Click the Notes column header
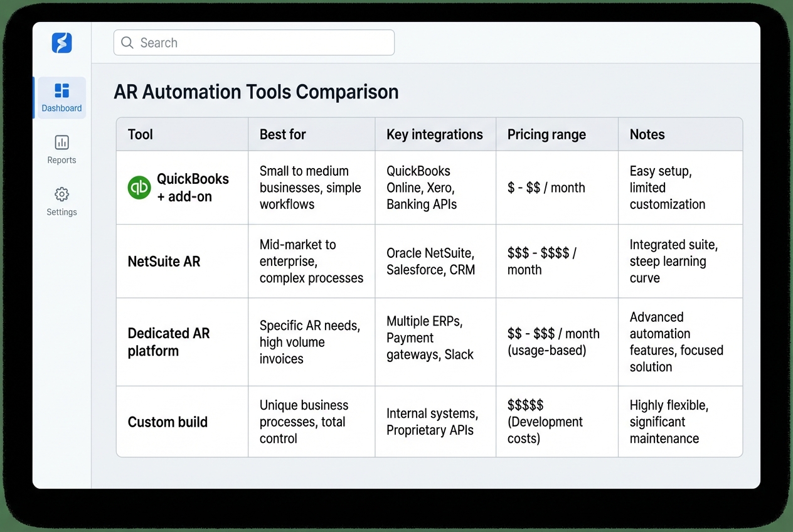 tap(647, 134)
